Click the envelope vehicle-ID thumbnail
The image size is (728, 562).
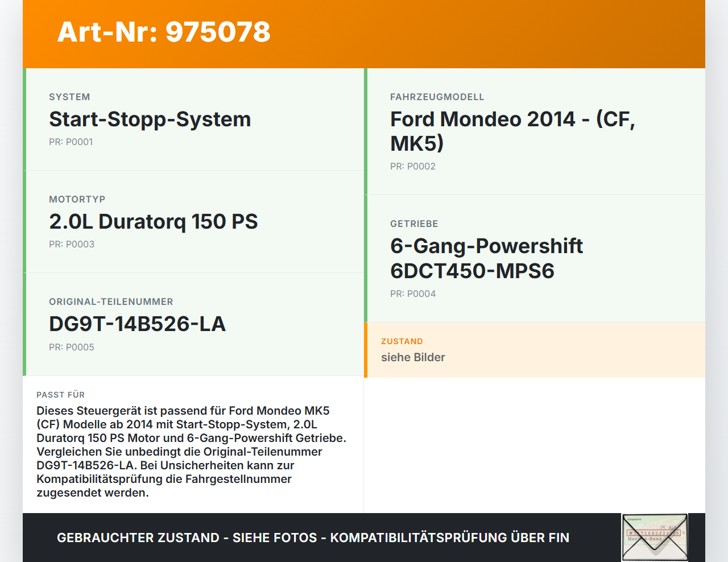coord(655,538)
